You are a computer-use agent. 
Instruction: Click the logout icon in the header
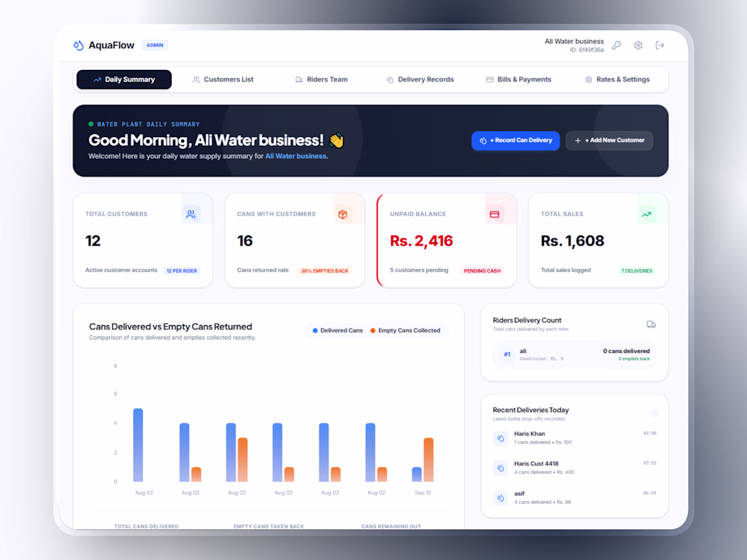tap(660, 45)
